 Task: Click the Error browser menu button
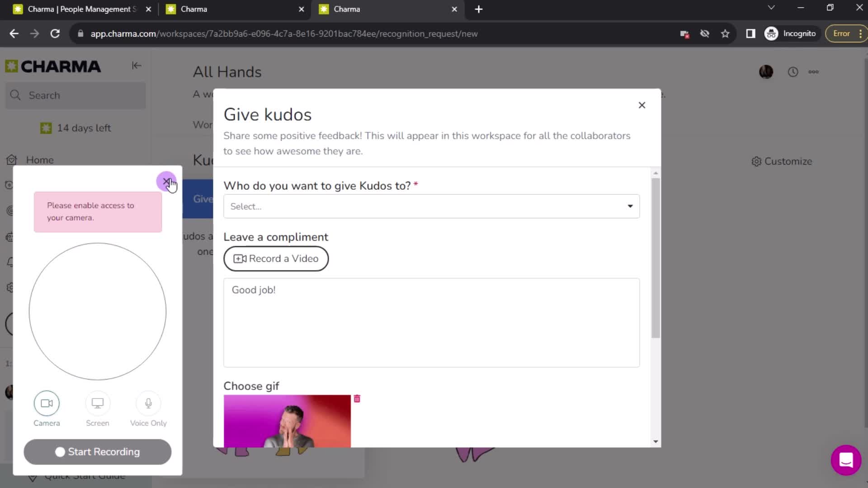pyautogui.click(x=846, y=33)
